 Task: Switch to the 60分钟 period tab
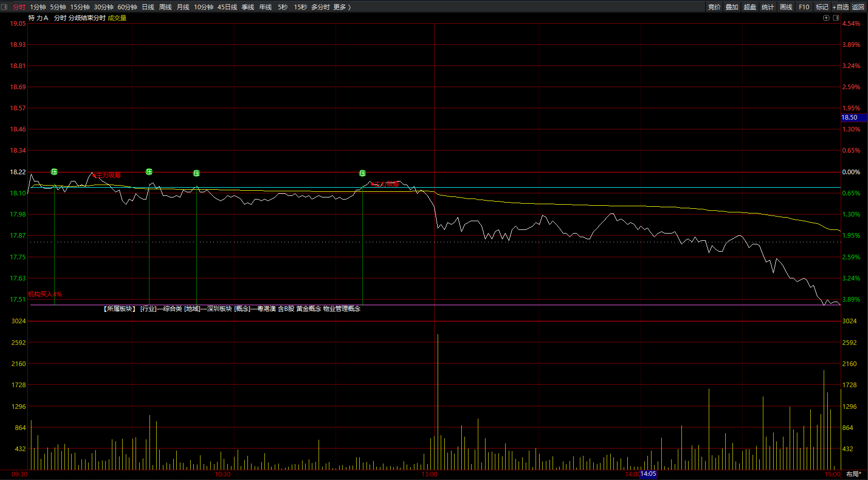coord(127,7)
